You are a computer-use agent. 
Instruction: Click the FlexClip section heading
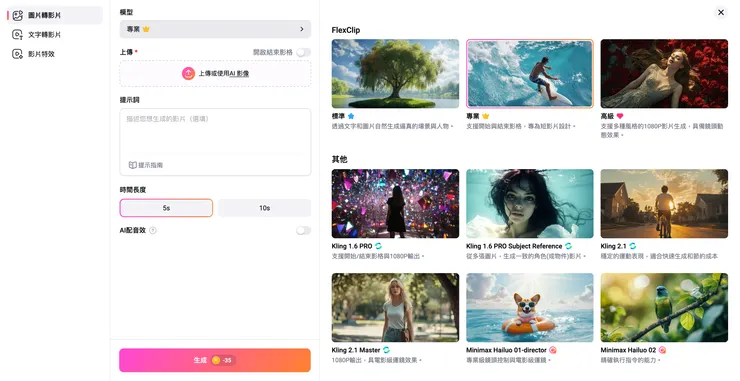pyautogui.click(x=346, y=30)
